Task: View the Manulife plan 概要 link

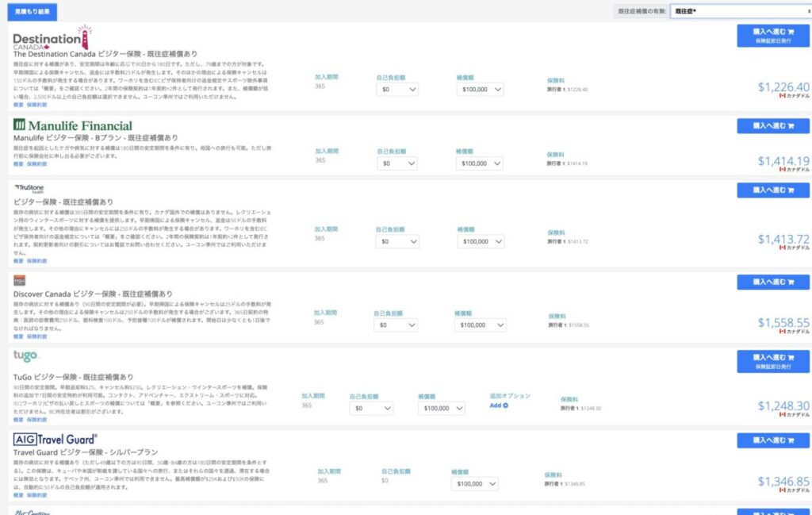Action: click(x=18, y=163)
